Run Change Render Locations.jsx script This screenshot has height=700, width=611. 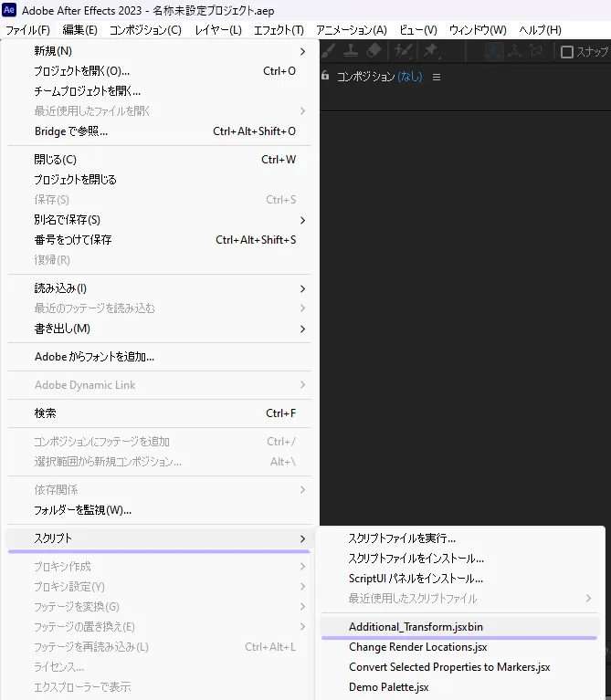click(460, 647)
